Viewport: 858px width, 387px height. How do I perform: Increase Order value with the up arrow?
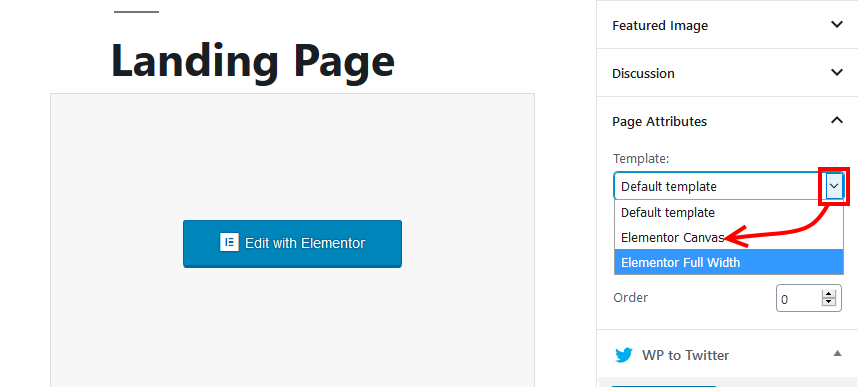tap(829, 294)
